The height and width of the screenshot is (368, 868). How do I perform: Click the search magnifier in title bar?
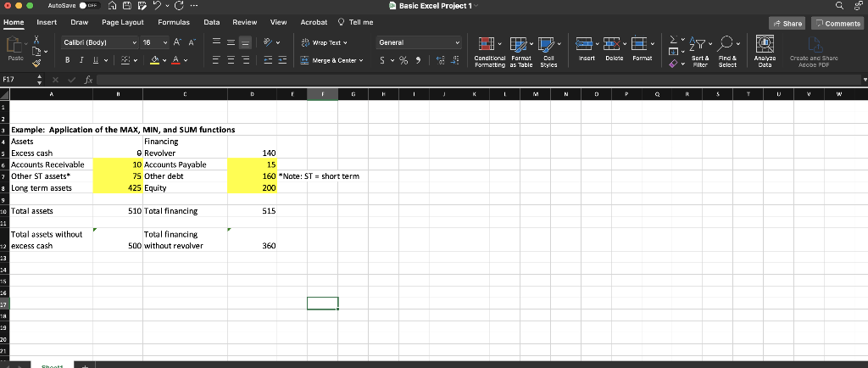pos(840,6)
